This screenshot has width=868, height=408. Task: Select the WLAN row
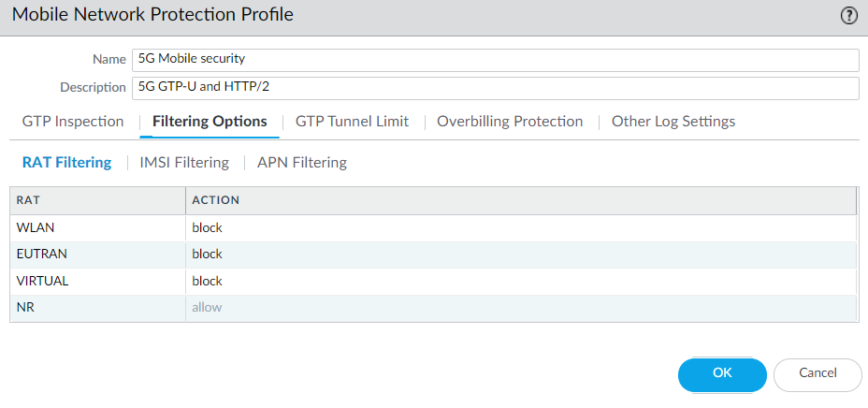coord(97,227)
